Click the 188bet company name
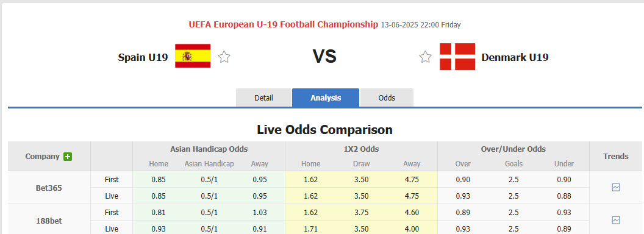Viewport: 644px width, 234px height. click(x=49, y=221)
